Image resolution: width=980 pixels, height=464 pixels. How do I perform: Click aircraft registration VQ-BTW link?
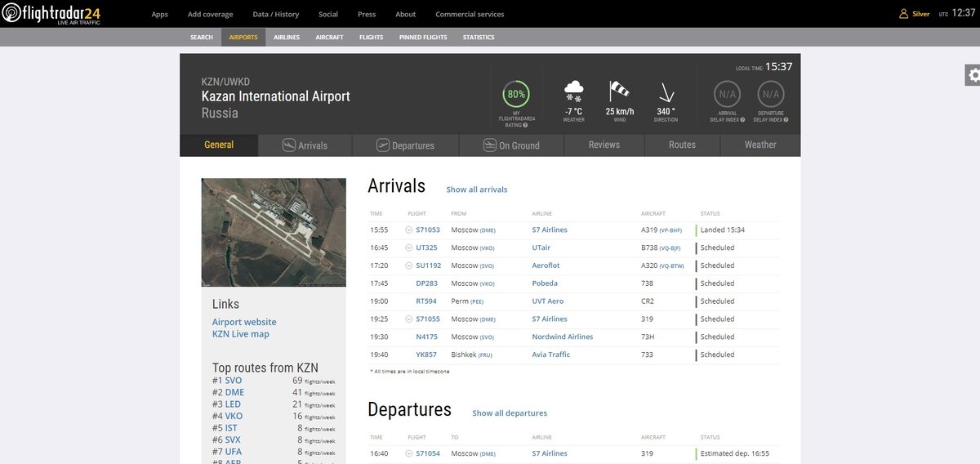(671, 266)
